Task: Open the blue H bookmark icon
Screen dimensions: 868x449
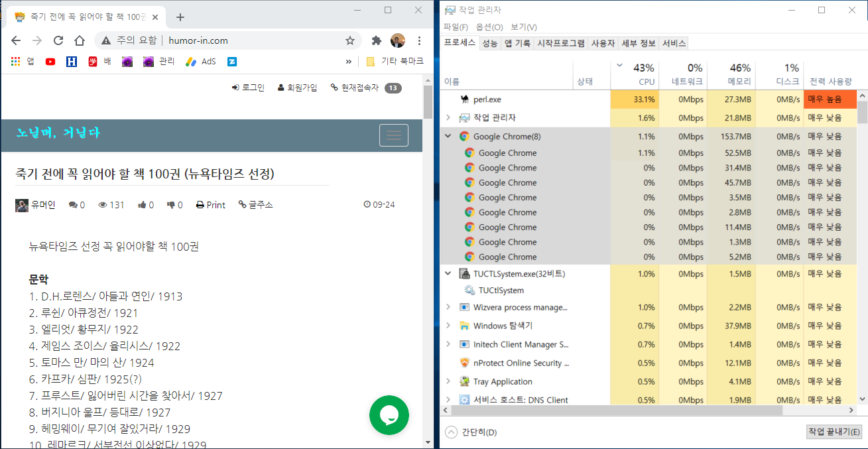Action: 72,61
